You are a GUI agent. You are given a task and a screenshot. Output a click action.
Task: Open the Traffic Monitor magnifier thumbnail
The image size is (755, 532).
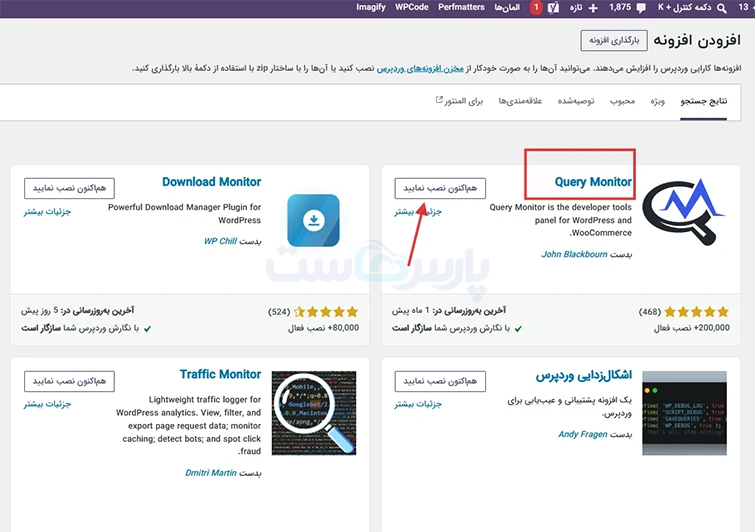(x=314, y=413)
